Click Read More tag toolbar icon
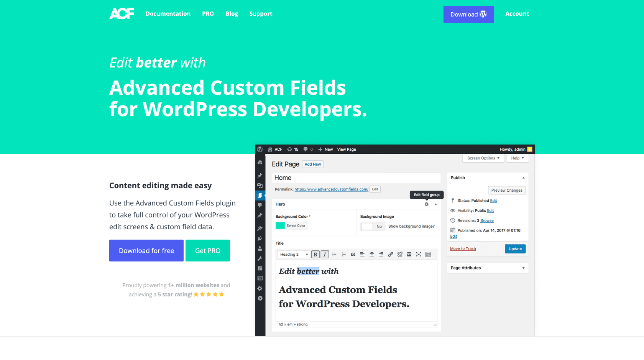Screen dimensions: 644x360 (409, 255)
